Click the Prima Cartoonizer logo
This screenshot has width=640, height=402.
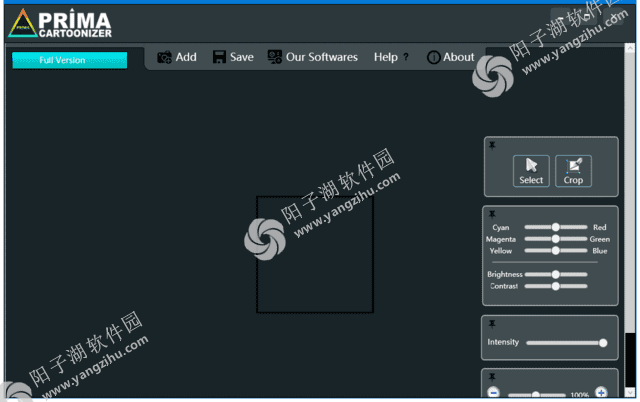coord(60,24)
